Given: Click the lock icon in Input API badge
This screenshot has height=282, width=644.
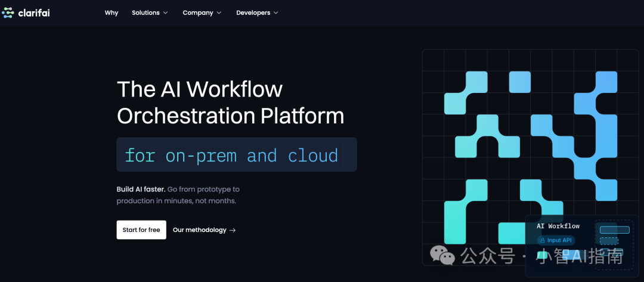Looking at the screenshot, I should (542, 240).
